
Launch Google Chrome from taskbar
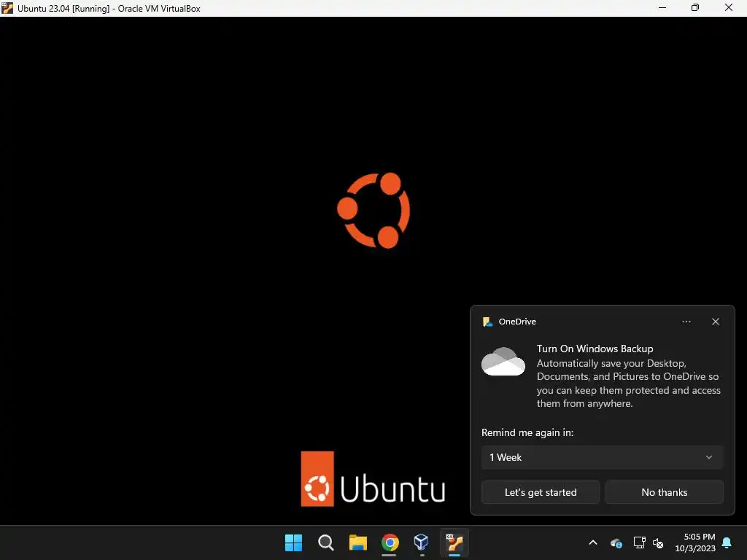pos(390,542)
